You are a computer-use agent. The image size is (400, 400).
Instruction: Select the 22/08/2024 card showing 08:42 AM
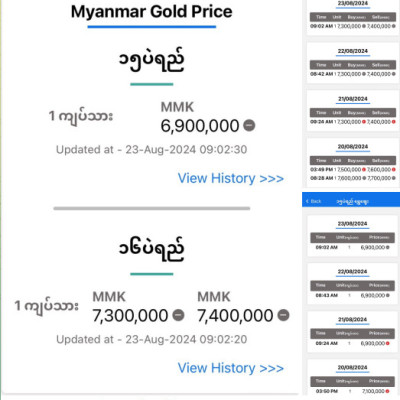[x=353, y=63]
